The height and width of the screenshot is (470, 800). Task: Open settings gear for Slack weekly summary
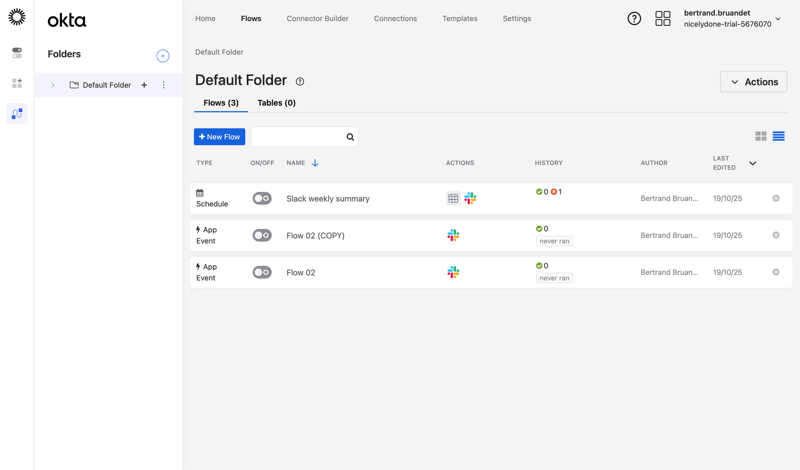pyautogui.click(x=776, y=198)
